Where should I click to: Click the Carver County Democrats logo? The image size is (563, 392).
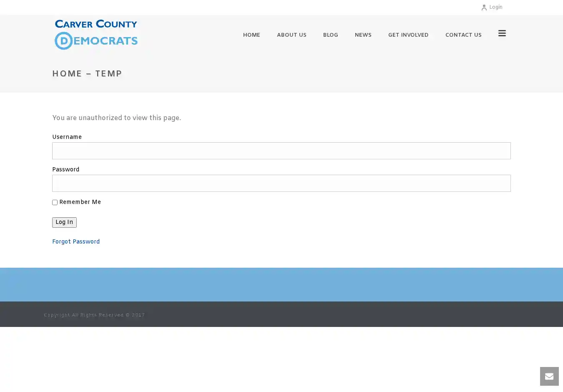pos(96,35)
